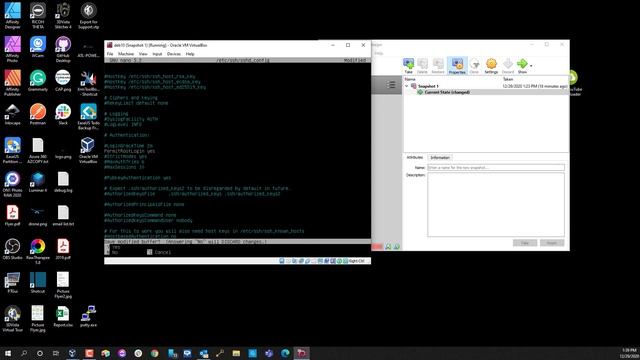Click the File Explorer taskbar icon

tap(236, 353)
